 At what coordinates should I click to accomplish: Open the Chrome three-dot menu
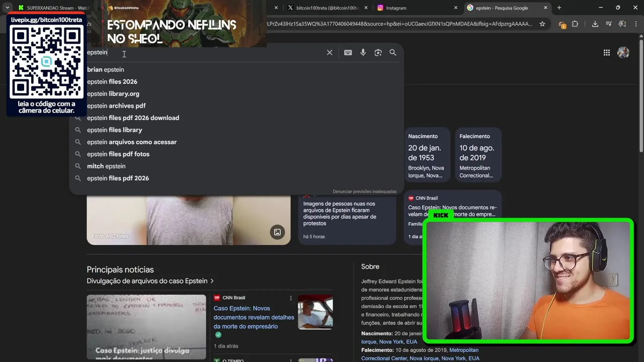pos(636,24)
